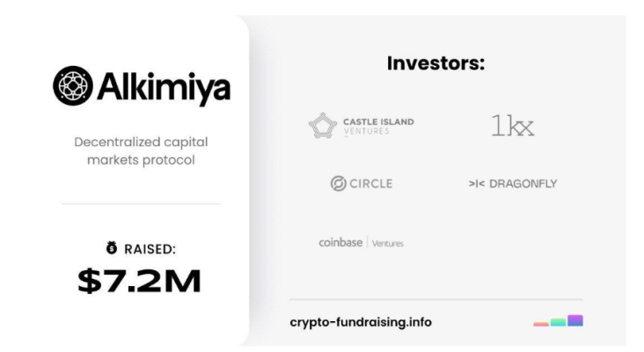Click the money bag icon beside RAISED

click(112, 247)
